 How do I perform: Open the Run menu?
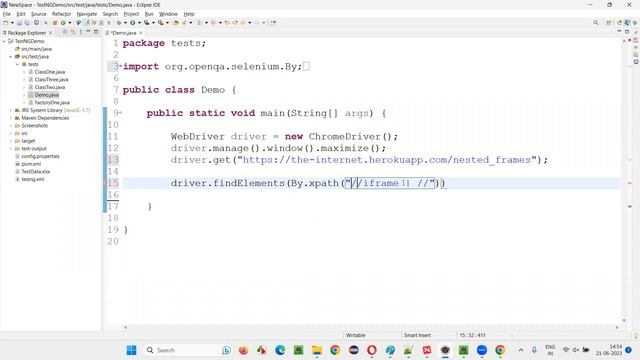coord(149,14)
